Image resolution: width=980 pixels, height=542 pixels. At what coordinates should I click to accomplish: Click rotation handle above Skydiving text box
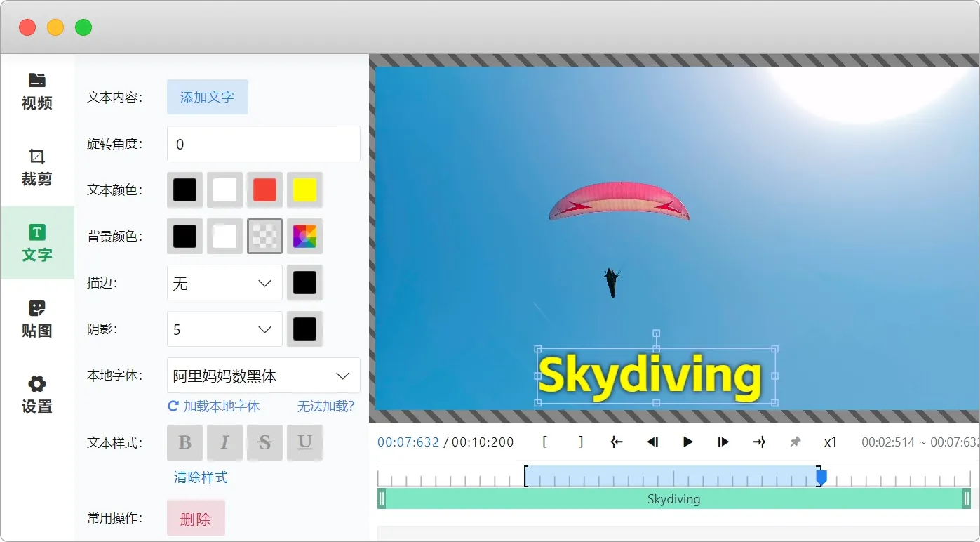coord(657,333)
